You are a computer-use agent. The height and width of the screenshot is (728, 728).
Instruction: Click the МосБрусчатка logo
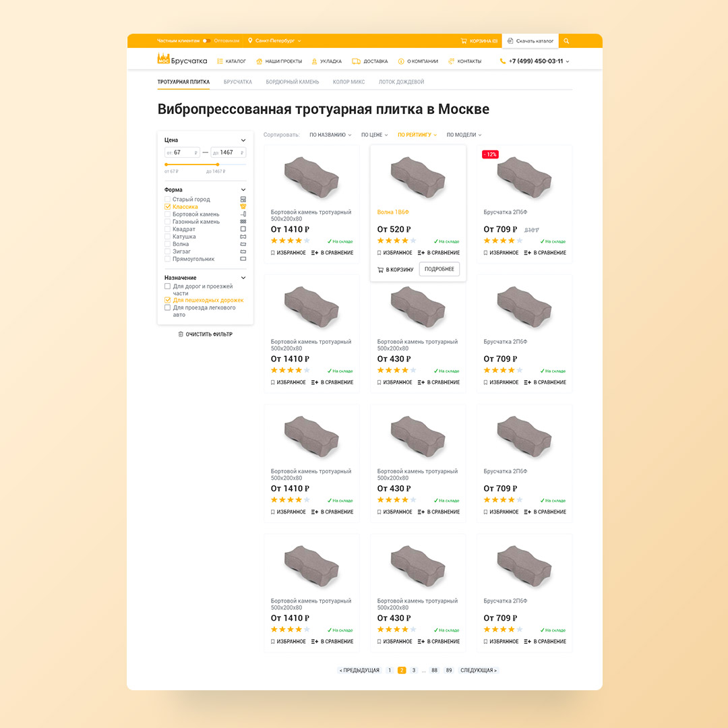click(x=182, y=59)
